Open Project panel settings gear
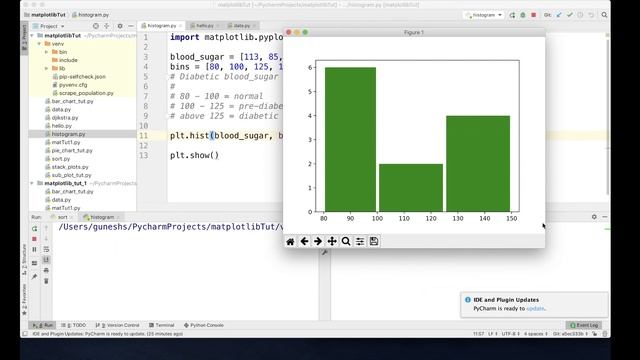The image size is (640, 360). 120,26
